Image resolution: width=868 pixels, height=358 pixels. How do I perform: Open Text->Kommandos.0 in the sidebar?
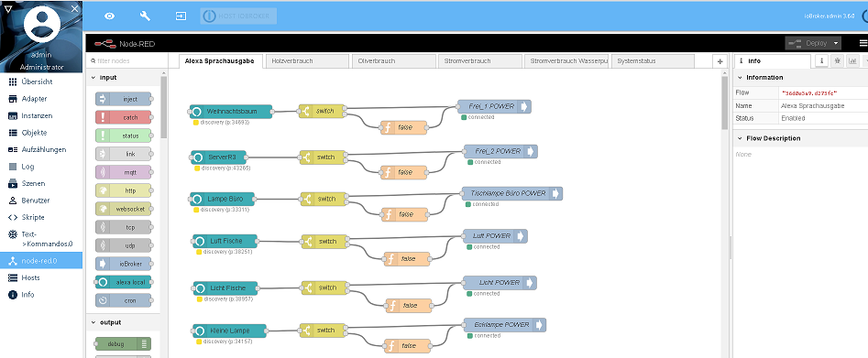click(x=41, y=238)
